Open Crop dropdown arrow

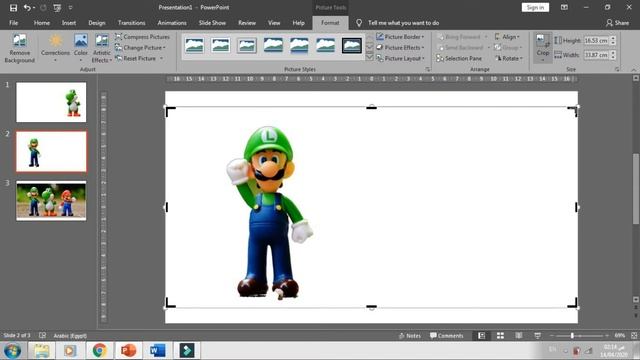coord(542,60)
